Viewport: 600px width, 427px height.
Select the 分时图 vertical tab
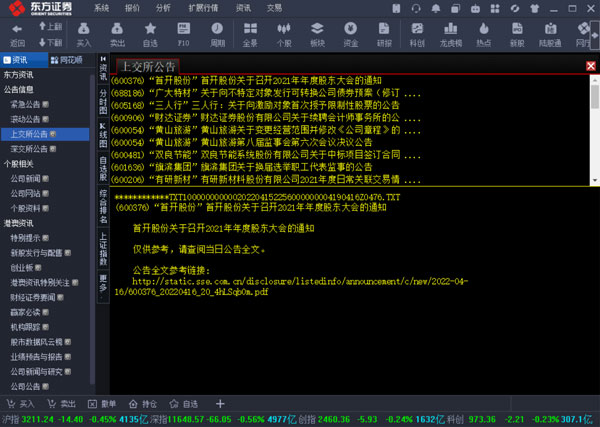(103, 101)
